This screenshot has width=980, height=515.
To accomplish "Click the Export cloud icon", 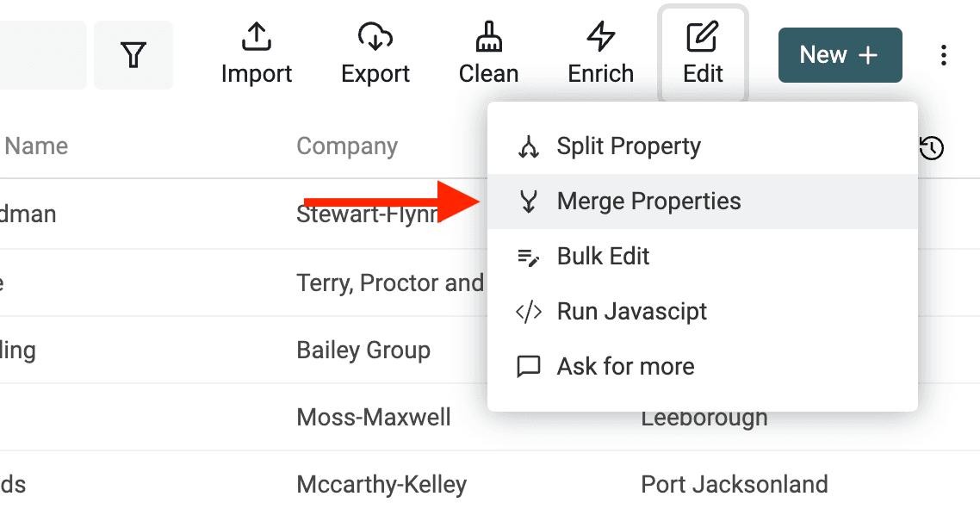I will point(375,37).
